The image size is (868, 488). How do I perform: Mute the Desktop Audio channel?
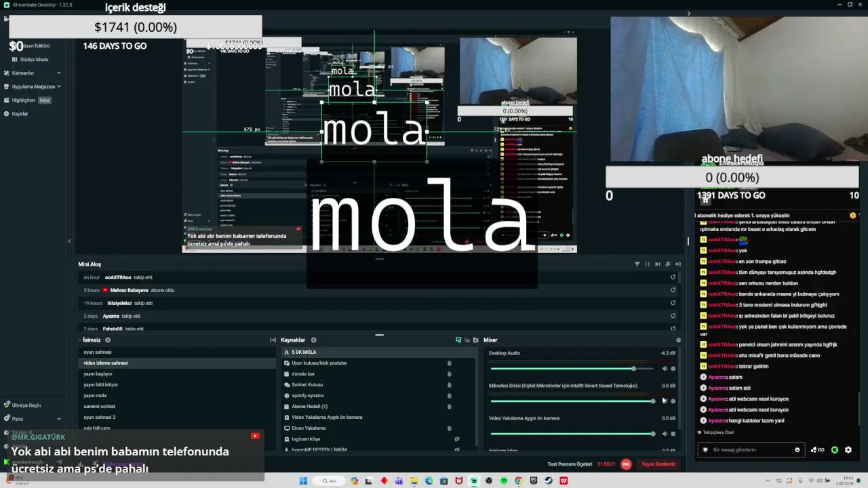[x=665, y=369]
